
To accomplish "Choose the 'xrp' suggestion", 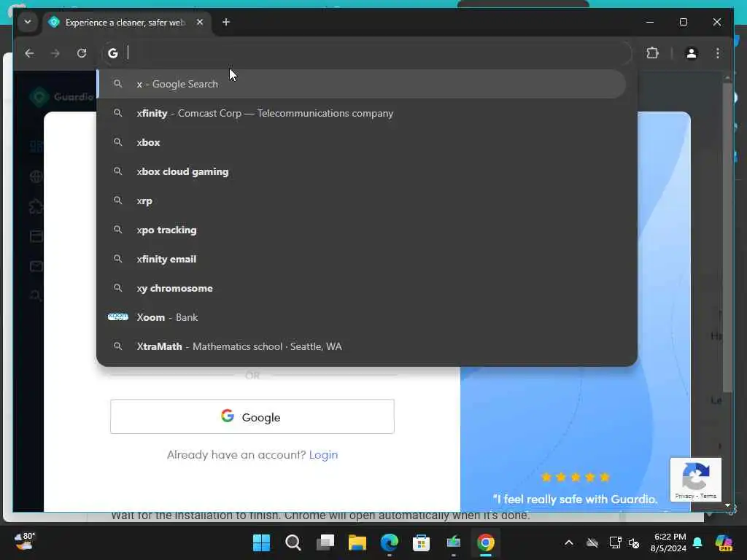I will 362,201.
